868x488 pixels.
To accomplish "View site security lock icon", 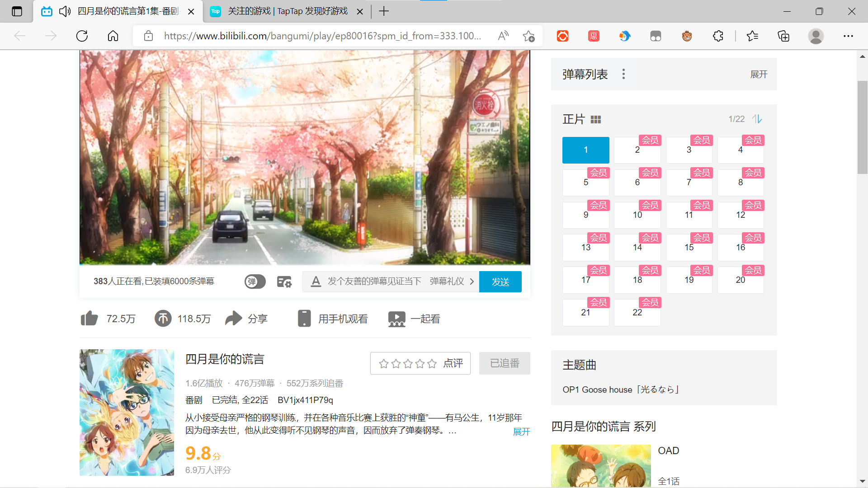I will [x=148, y=36].
